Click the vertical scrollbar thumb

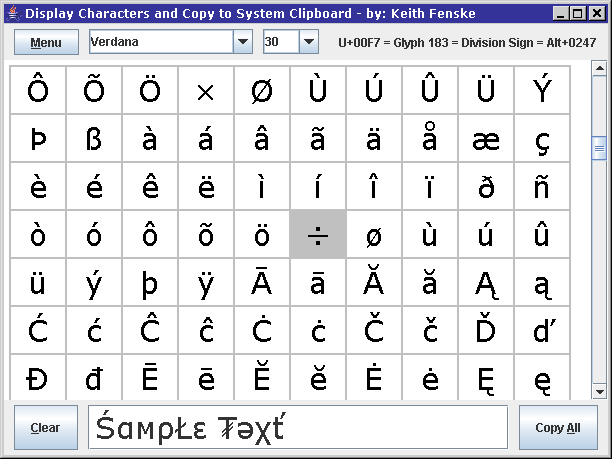coord(599,149)
